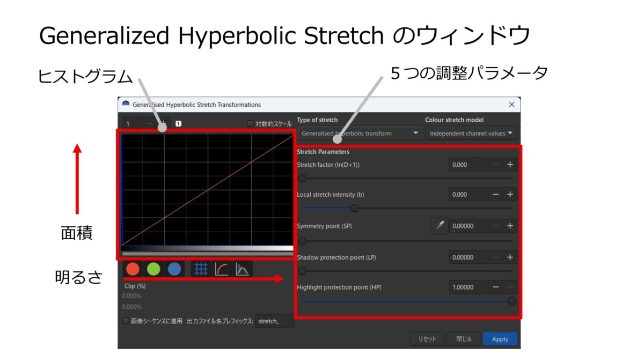Toggle the transfer curve display icon
This screenshot has width=644, height=362.
(x=222, y=269)
